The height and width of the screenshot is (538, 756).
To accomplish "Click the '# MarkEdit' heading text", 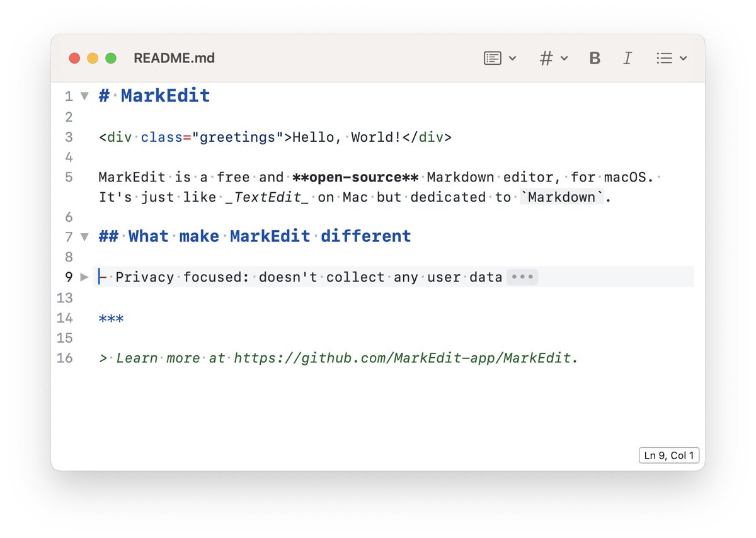I will click(x=154, y=96).
